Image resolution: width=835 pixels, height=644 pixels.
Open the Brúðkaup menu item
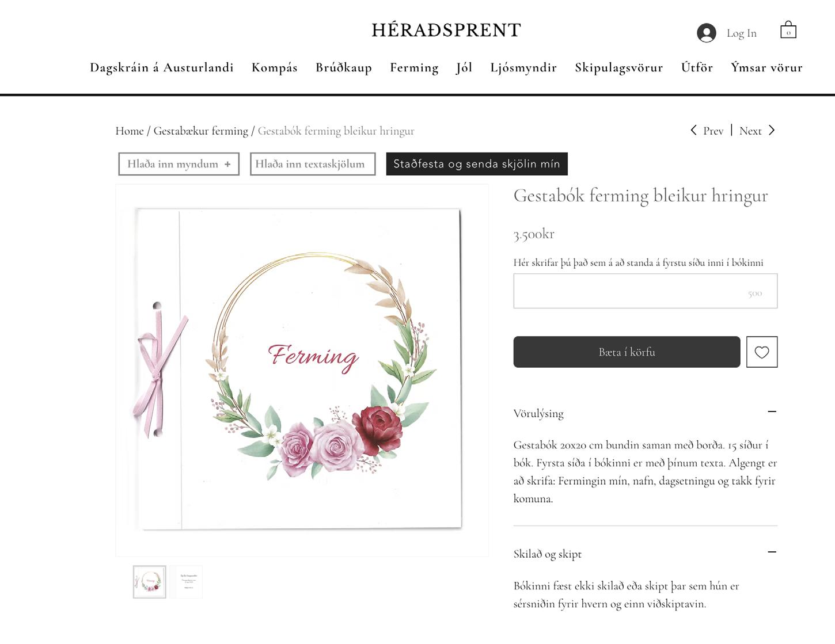point(344,67)
